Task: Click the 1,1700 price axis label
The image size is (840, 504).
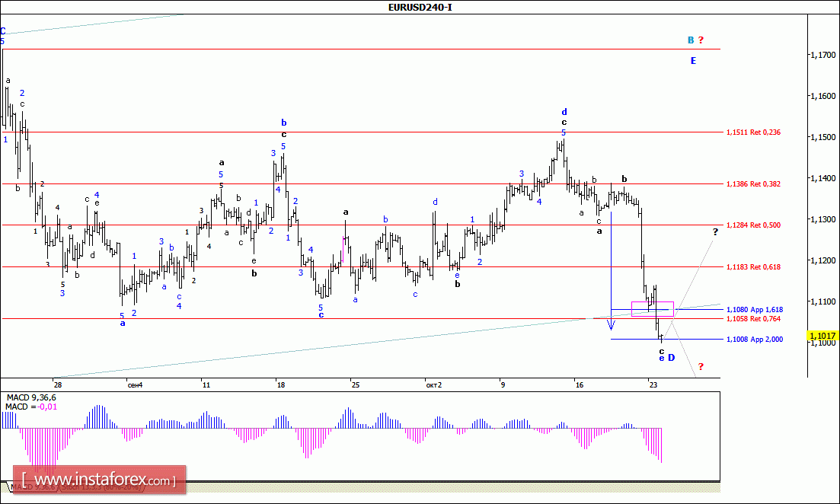Action: point(822,55)
